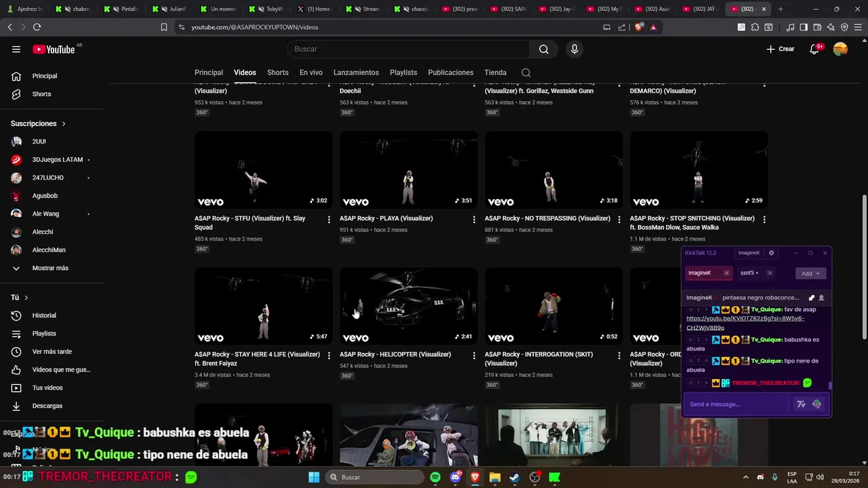The image size is (868, 488).
Task: Open Brave Shields icon in address bar
Action: pos(638,27)
